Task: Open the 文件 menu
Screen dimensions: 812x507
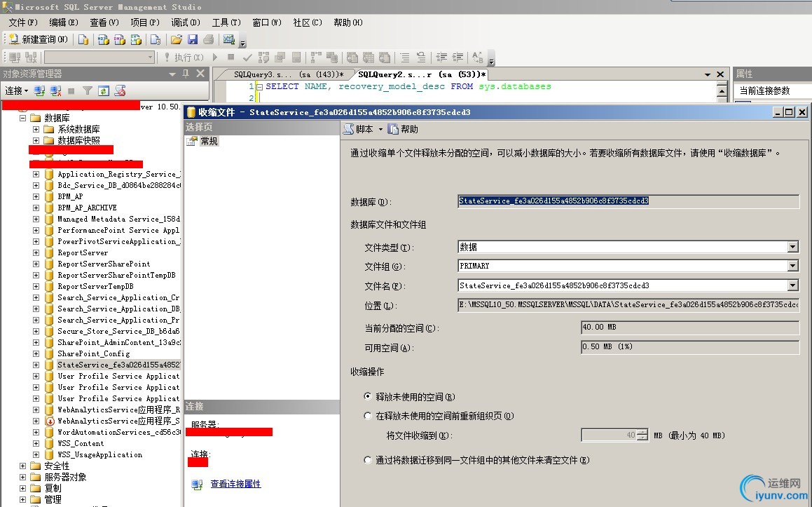Action: click(x=23, y=22)
